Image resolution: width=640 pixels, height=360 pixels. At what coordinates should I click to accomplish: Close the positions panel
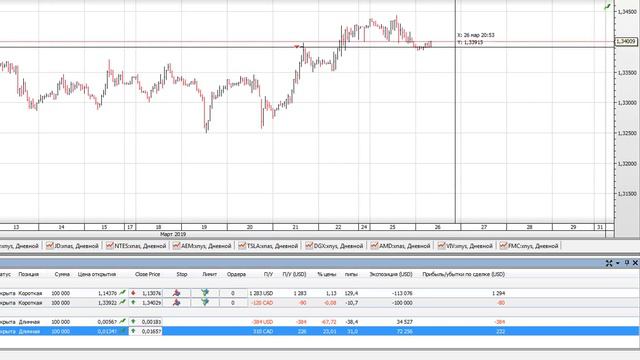coord(635,263)
